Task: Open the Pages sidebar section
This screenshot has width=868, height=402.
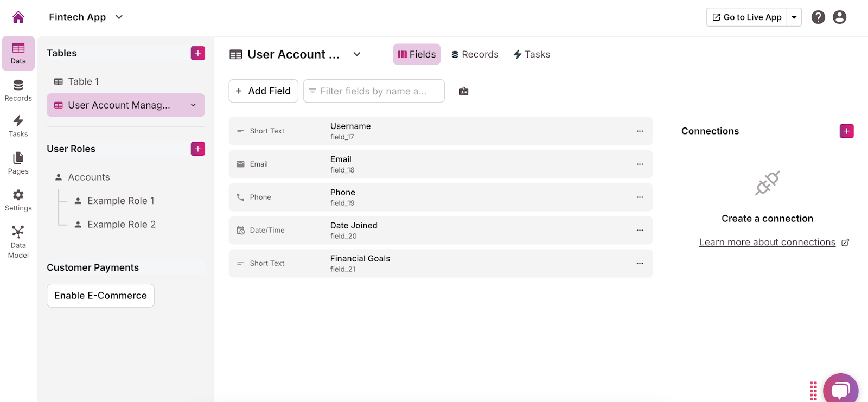Action: pyautogui.click(x=18, y=163)
